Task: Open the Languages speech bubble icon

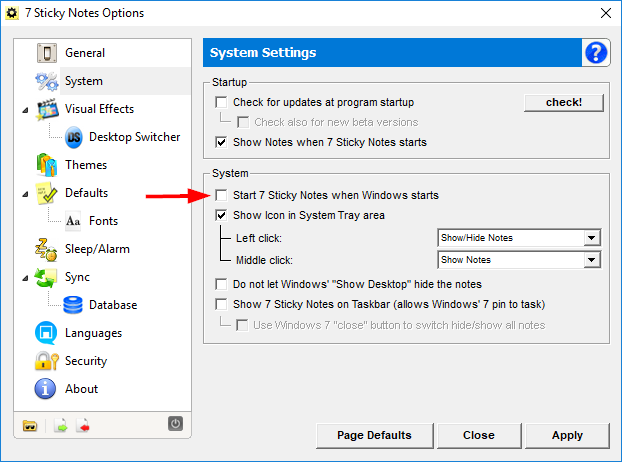Action: (46, 333)
